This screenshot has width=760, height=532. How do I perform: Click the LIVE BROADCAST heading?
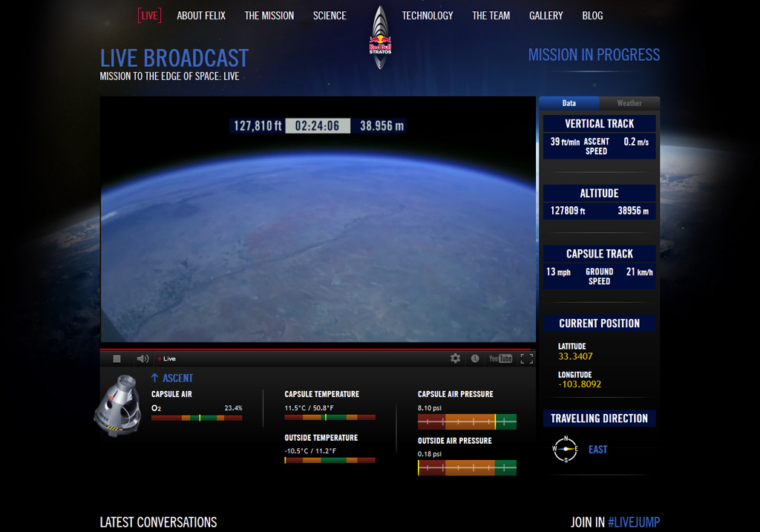(x=174, y=58)
